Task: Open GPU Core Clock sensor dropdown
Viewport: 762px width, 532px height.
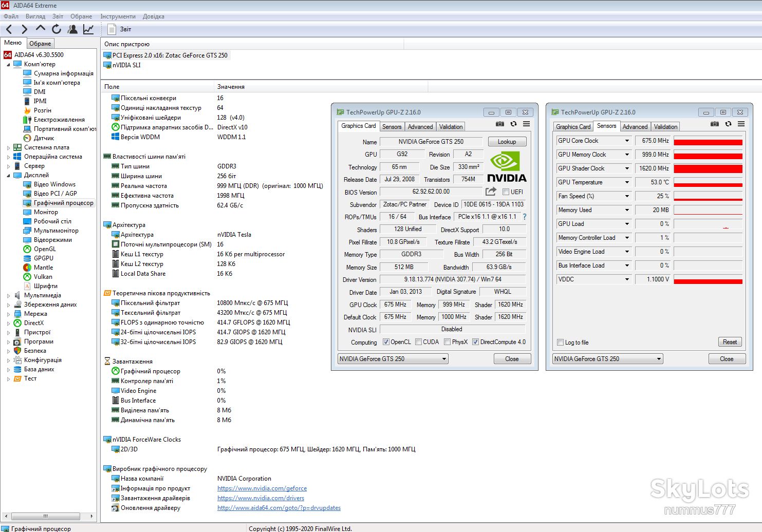Action: tap(627, 141)
